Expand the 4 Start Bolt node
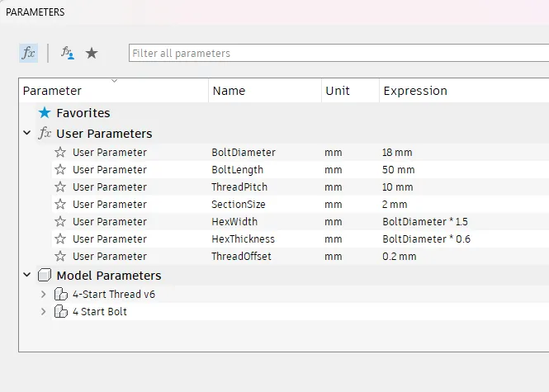The image size is (549, 392). (x=43, y=311)
